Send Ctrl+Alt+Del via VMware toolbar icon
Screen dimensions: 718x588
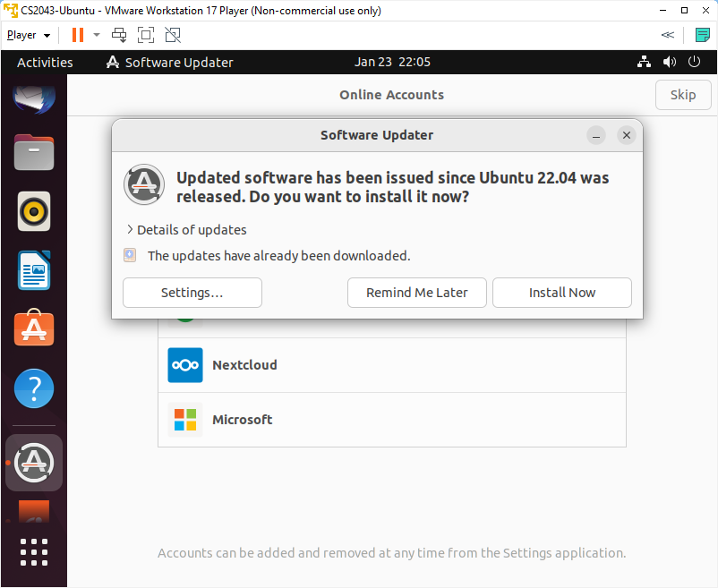[118, 35]
